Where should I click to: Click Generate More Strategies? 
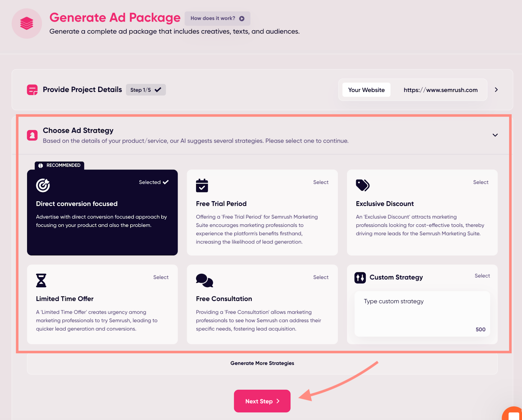pos(262,363)
